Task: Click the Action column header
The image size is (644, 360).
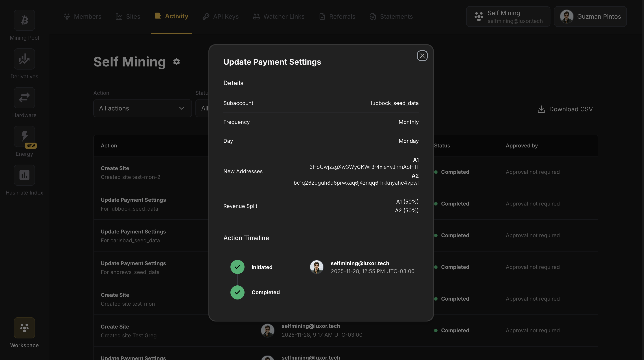Action: 109,145
